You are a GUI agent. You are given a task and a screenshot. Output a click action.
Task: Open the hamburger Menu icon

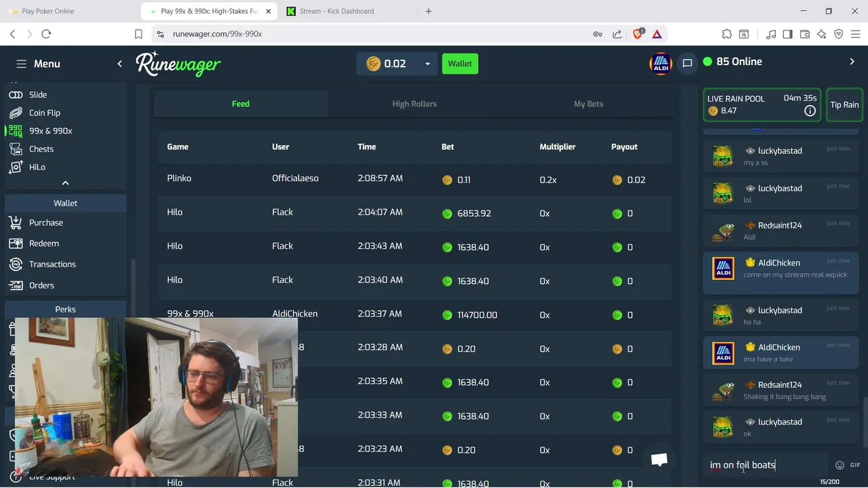22,64
